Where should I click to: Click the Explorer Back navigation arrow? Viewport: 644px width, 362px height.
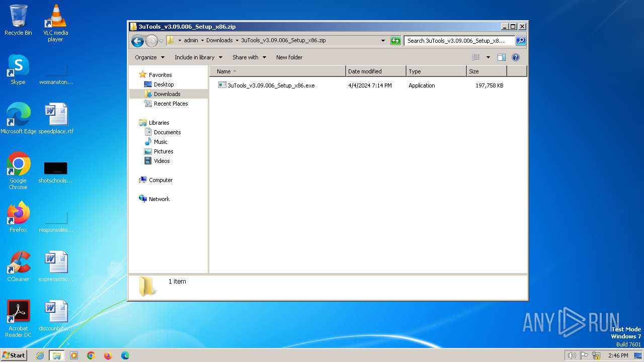(137, 41)
